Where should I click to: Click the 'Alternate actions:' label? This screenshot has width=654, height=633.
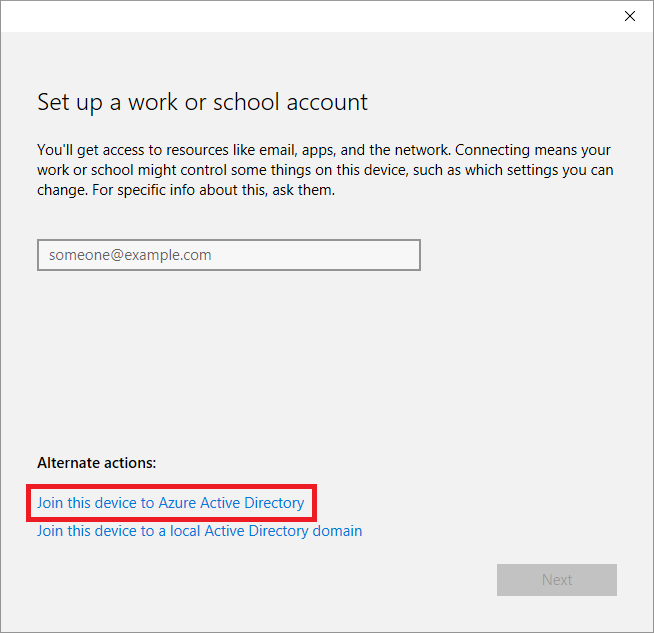[97, 463]
